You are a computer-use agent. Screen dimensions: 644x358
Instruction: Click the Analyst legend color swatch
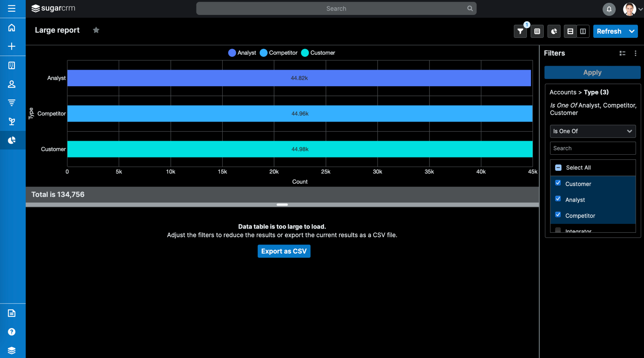[232, 53]
